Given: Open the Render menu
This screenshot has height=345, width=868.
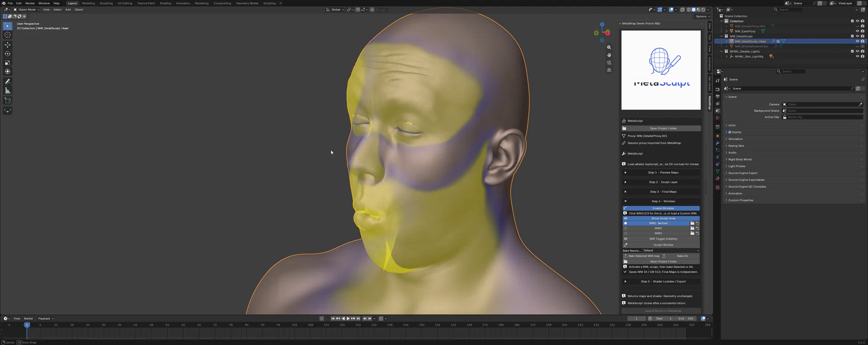Looking at the screenshot, I should pos(30,3).
